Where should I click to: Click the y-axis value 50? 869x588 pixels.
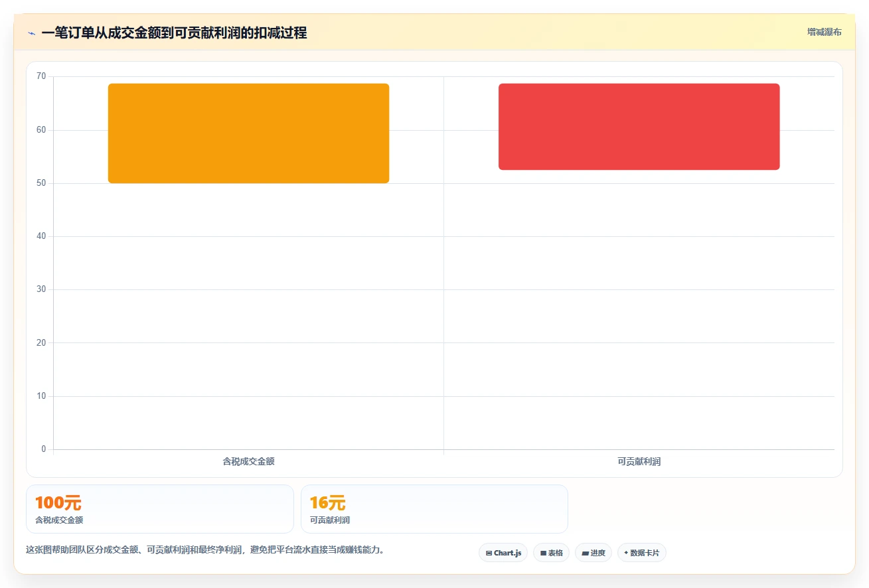pos(41,183)
